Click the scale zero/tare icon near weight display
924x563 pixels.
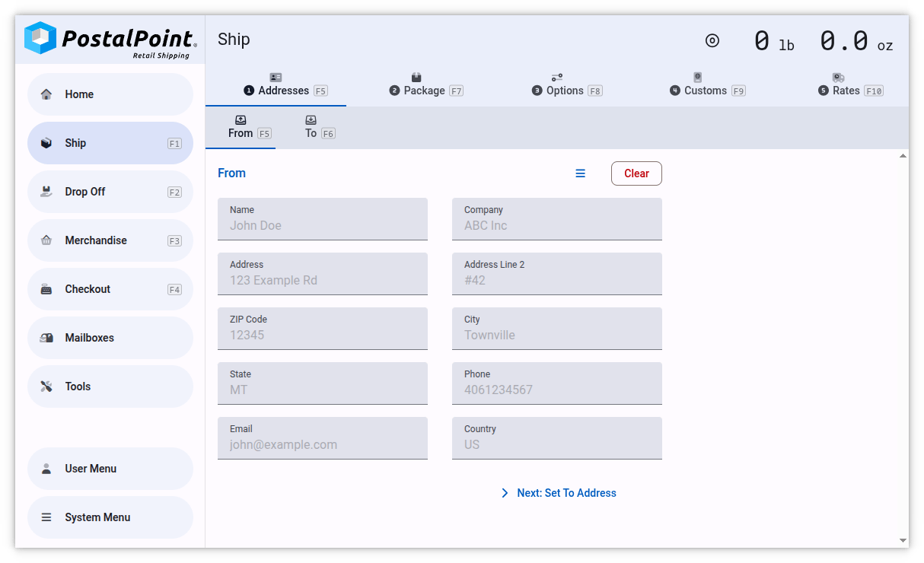click(x=712, y=41)
